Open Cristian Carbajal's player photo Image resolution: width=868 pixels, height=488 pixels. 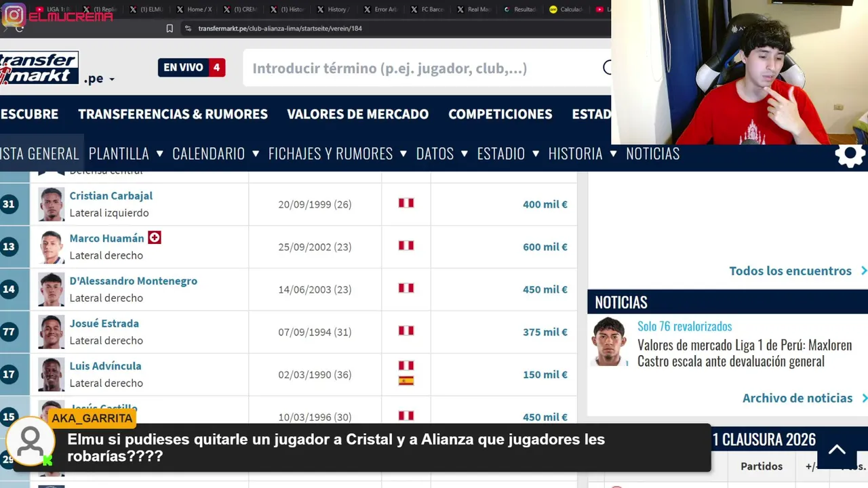(x=52, y=204)
